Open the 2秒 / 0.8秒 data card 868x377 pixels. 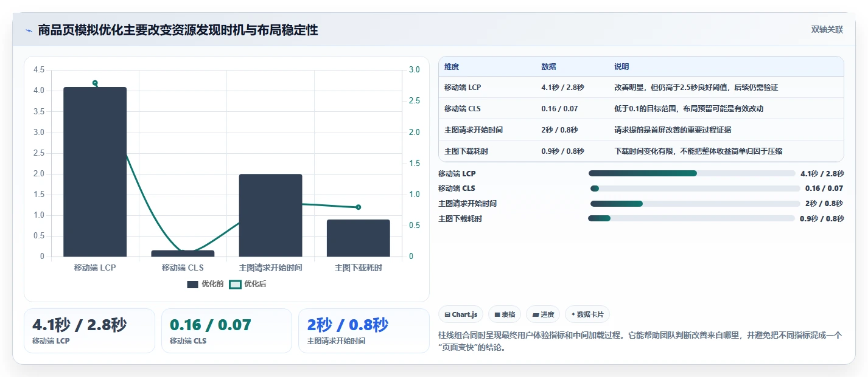pos(364,331)
